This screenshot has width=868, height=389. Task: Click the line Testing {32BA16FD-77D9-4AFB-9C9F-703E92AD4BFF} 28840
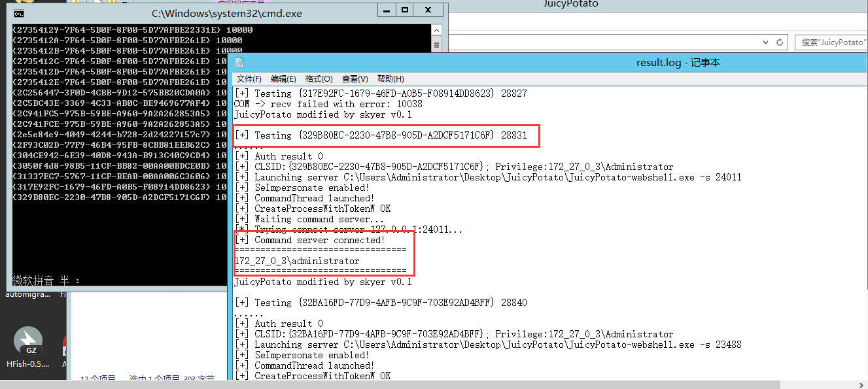coord(381,303)
